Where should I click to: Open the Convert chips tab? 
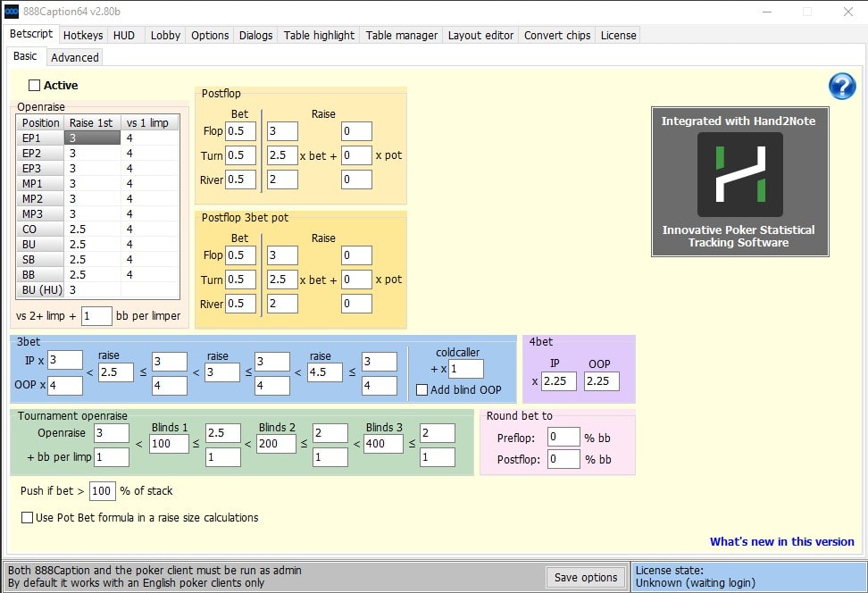click(557, 36)
